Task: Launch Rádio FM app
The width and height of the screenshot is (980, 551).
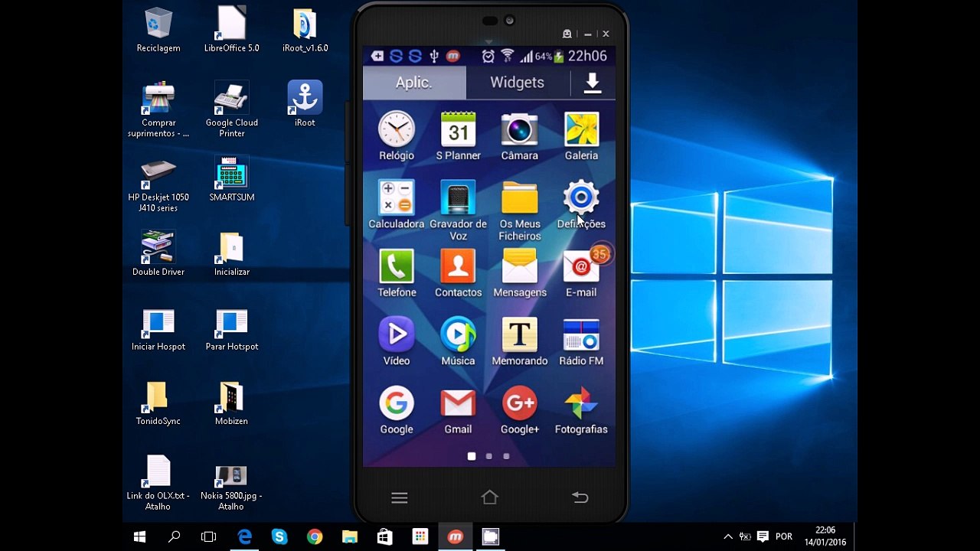Action: (x=581, y=341)
